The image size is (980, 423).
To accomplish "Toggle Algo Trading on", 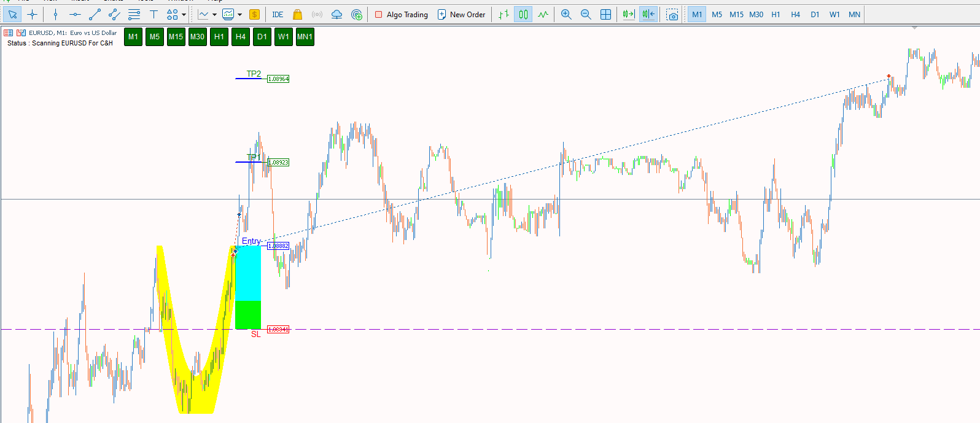I will [x=402, y=14].
